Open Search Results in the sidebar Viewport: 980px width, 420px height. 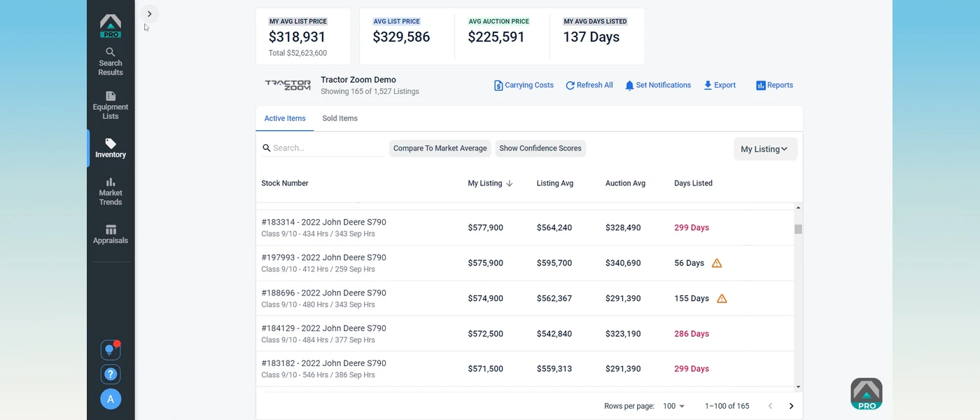click(111, 62)
